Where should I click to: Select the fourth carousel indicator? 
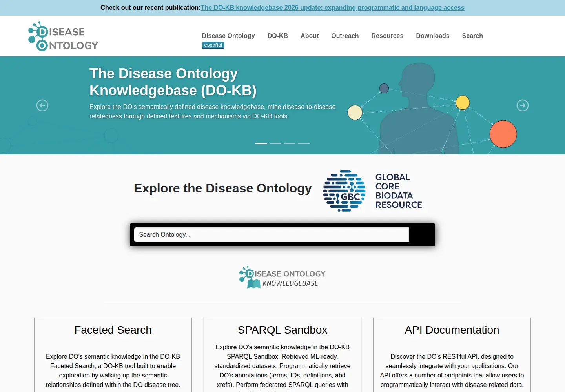304,143
